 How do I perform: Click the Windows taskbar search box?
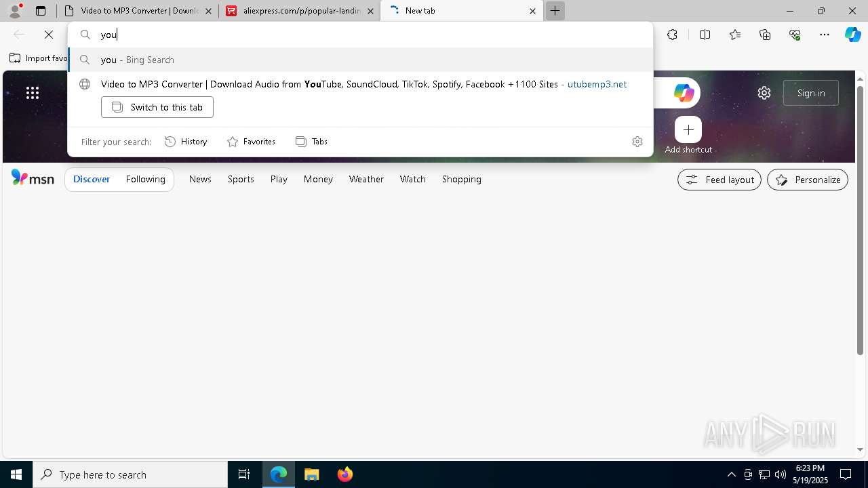(x=130, y=474)
